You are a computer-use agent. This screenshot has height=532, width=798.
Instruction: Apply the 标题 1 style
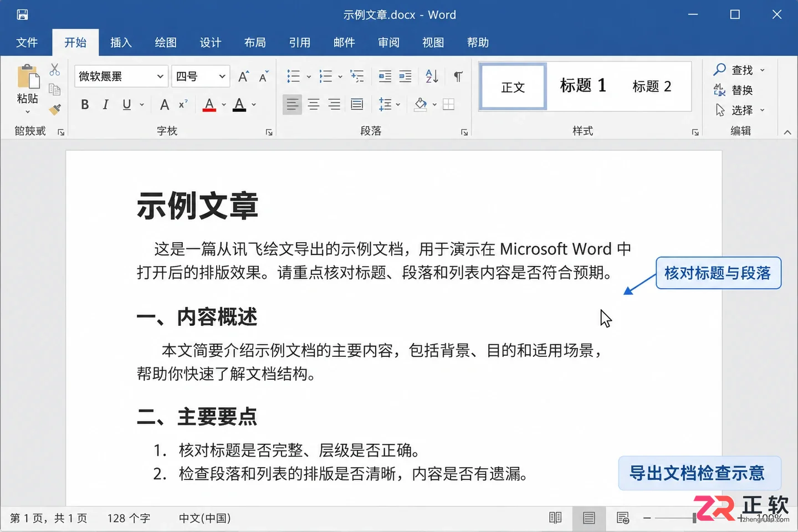(583, 86)
